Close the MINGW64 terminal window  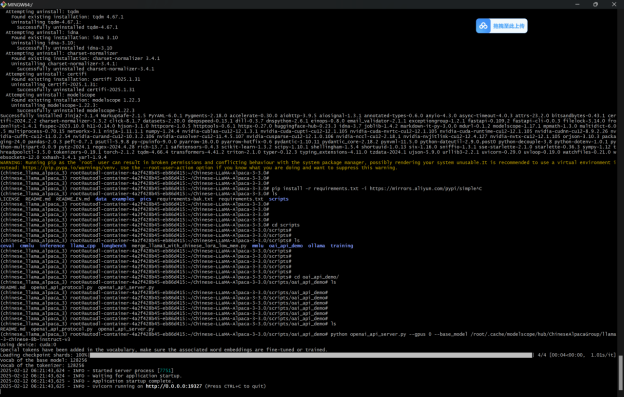pyautogui.click(x=614, y=4)
